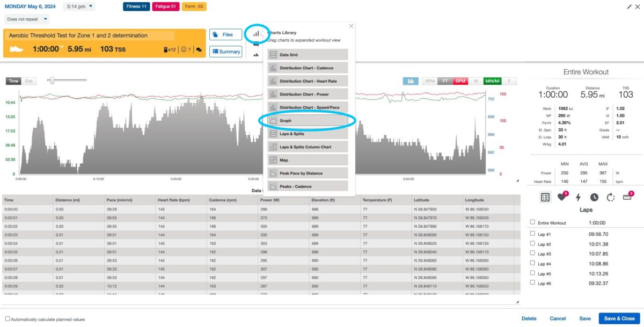
Task: Click the lightning power icon above Laps
Action: (x=579, y=197)
